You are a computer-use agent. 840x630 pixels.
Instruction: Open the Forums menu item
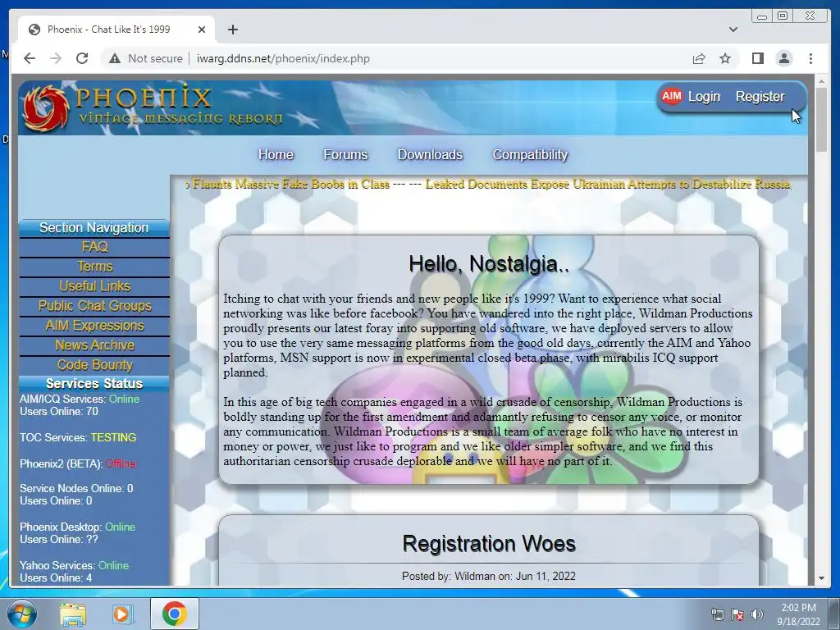click(345, 155)
